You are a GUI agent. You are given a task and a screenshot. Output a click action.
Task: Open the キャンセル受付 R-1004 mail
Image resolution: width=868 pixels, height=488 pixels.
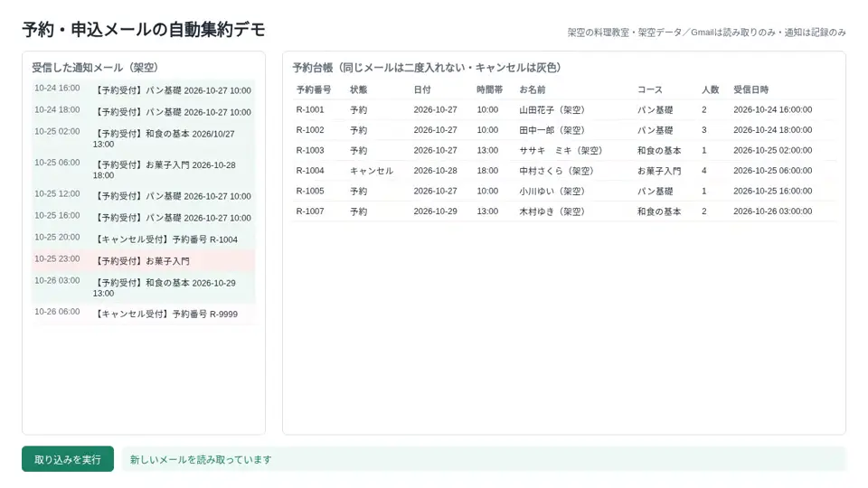(x=144, y=239)
